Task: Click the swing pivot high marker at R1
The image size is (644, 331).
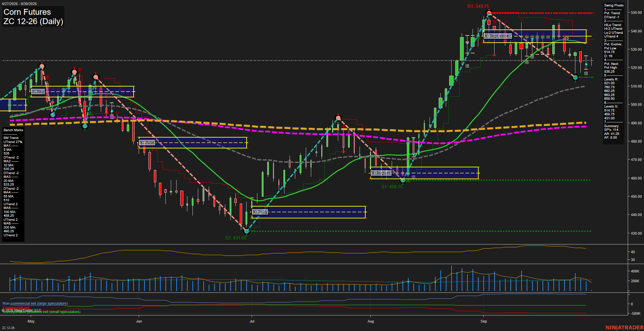Action: (x=489, y=13)
